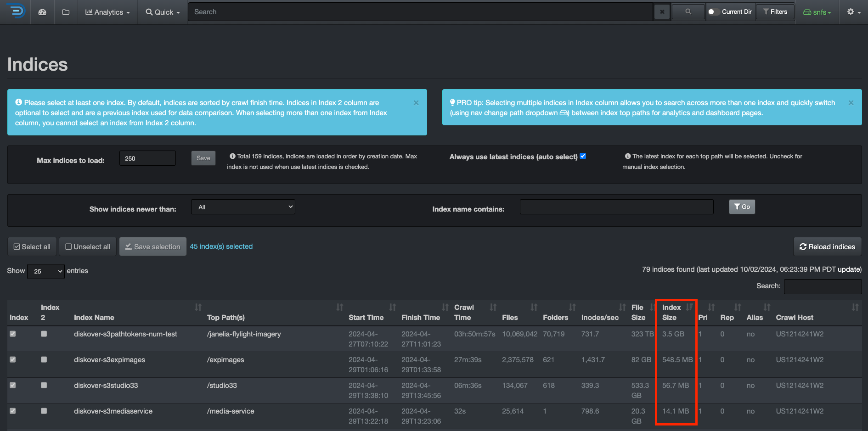Open the settings gear icon
The height and width of the screenshot is (431, 868).
[x=851, y=11]
